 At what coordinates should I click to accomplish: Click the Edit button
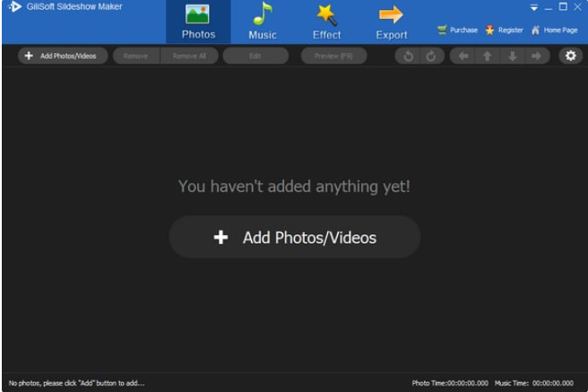click(x=255, y=56)
